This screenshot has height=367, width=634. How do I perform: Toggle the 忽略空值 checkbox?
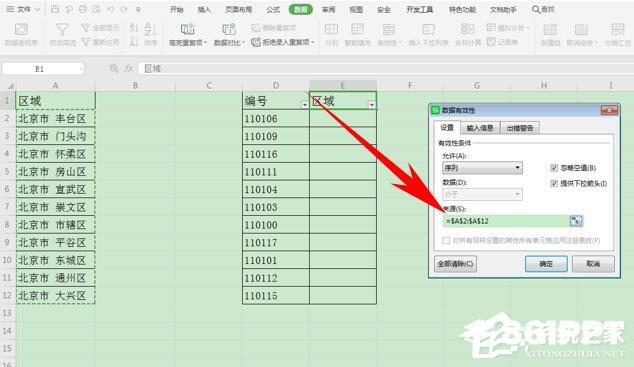tap(554, 168)
